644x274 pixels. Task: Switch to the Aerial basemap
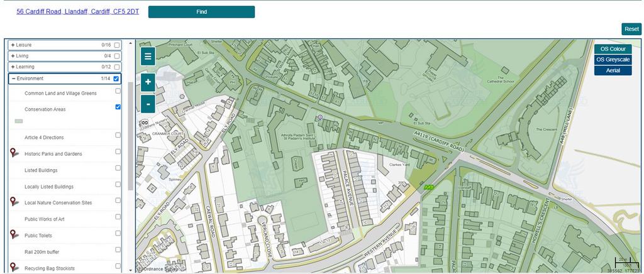613,70
